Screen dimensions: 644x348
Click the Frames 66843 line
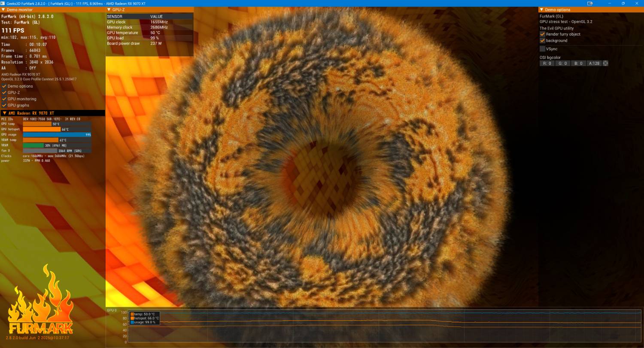21,50
